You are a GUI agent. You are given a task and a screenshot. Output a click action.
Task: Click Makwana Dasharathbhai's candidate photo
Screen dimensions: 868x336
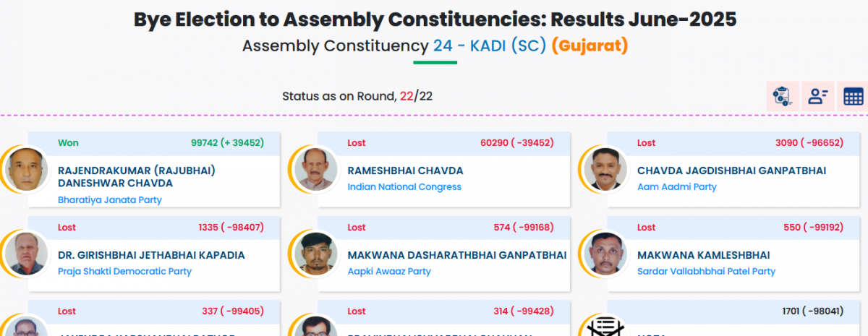315,254
